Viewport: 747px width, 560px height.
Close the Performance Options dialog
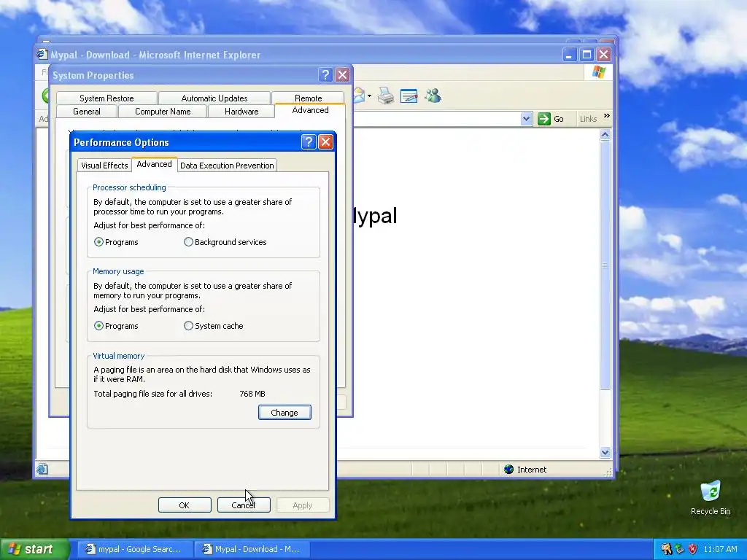325,142
